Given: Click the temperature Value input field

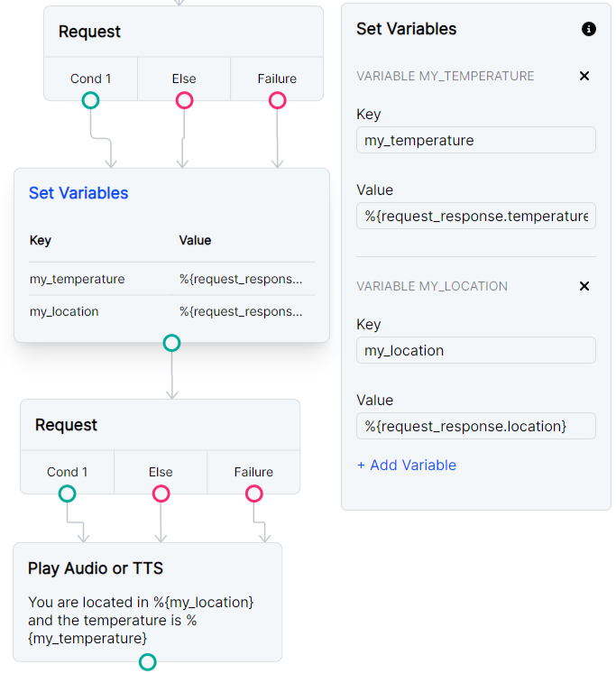Looking at the screenshot, I should click(475, 217).
